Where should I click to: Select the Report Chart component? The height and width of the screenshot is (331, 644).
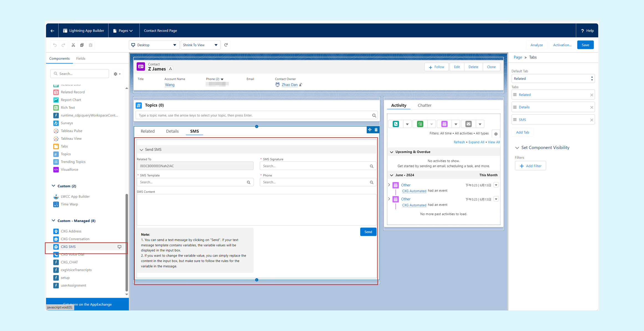pyautogui.click(x=71, y=100)
